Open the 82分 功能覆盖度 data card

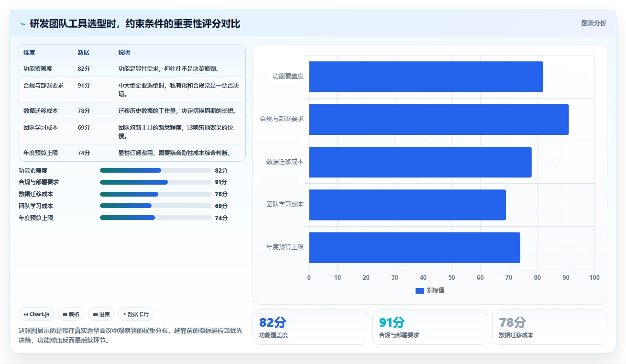click(309, 327)
